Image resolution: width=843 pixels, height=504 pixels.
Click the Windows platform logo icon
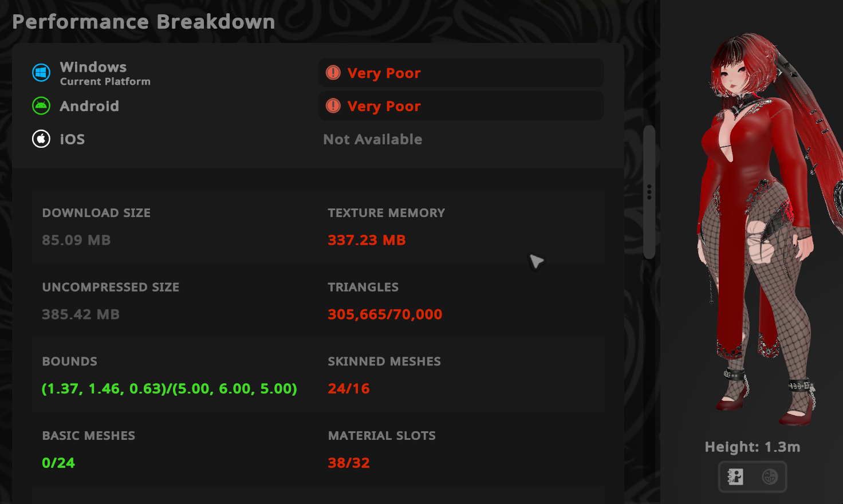tap(41, 73)
